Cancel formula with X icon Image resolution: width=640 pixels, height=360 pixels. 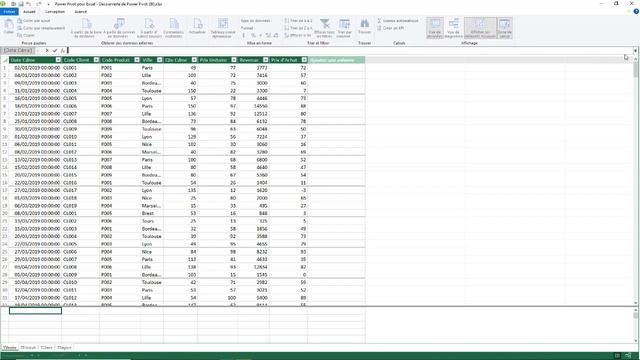47,51
